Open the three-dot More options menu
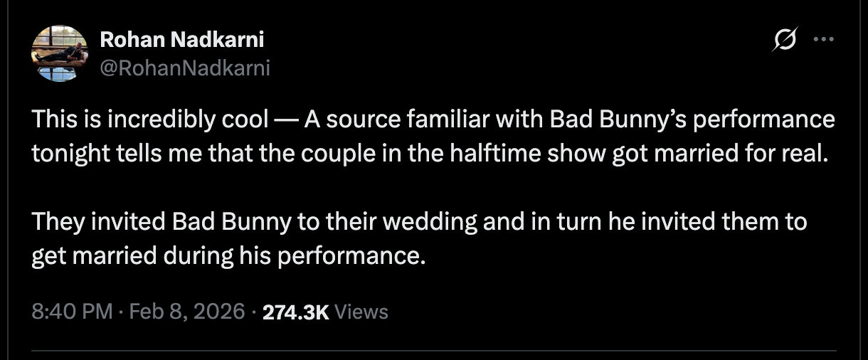Image resolution: width=868 pixels, height=360 pixels. [822, 40]
